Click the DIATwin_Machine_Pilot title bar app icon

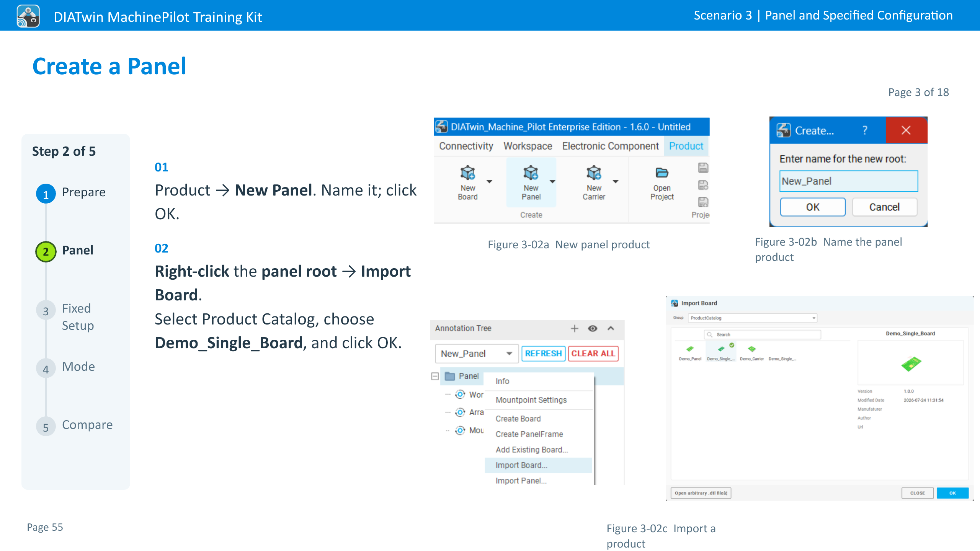coord(441,127)
